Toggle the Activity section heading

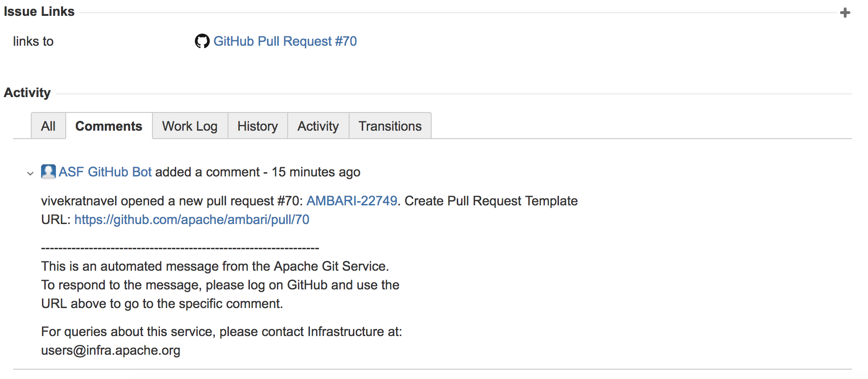point(27,92)
